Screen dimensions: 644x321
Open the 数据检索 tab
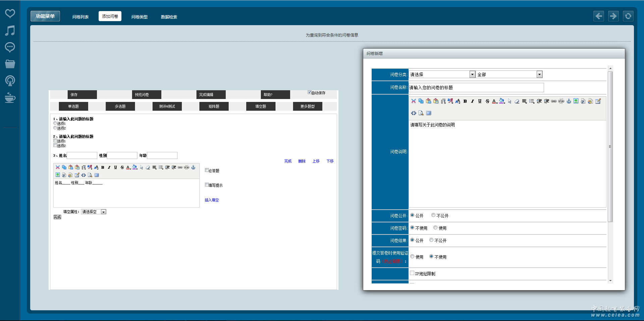coord(169,17)
